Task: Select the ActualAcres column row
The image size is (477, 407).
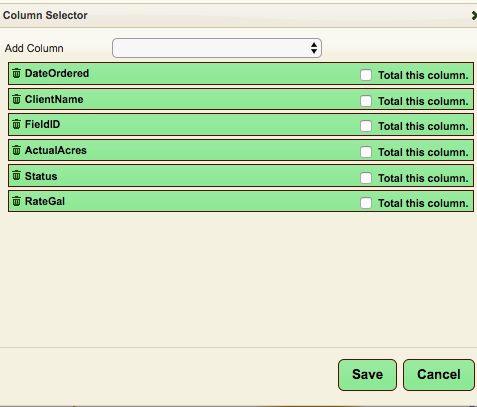Action: (x=241, y=150)
